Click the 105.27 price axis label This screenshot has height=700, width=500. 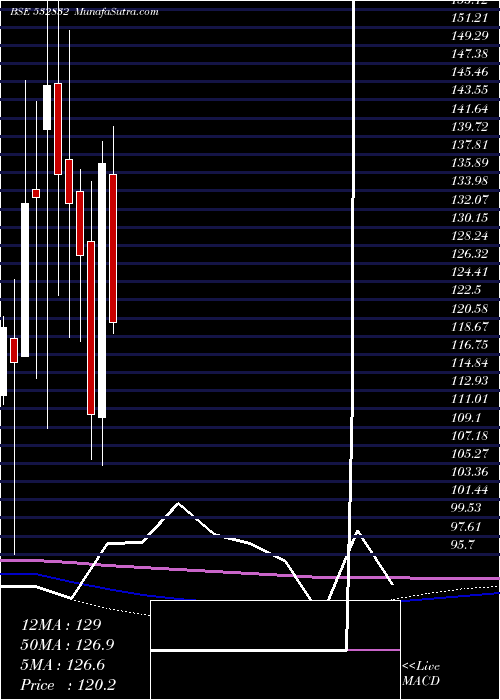(469, 454)
